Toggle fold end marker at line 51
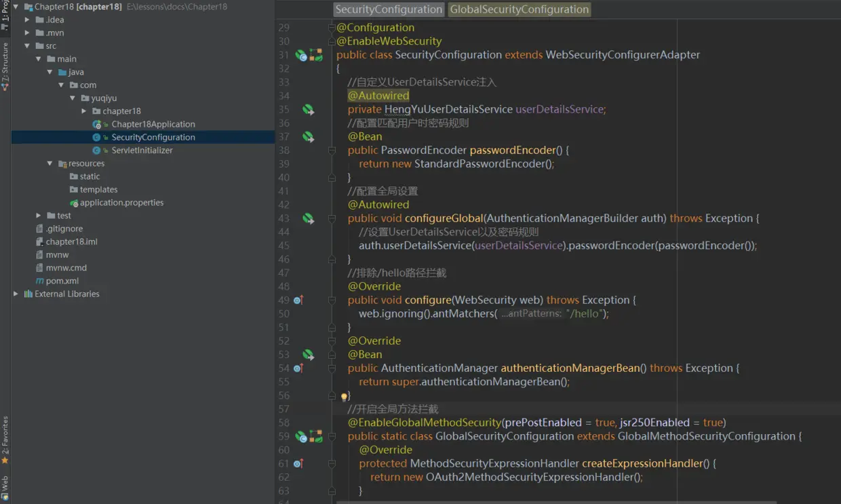The height and width of the screenshot is (504, 841). coord(332,327)
